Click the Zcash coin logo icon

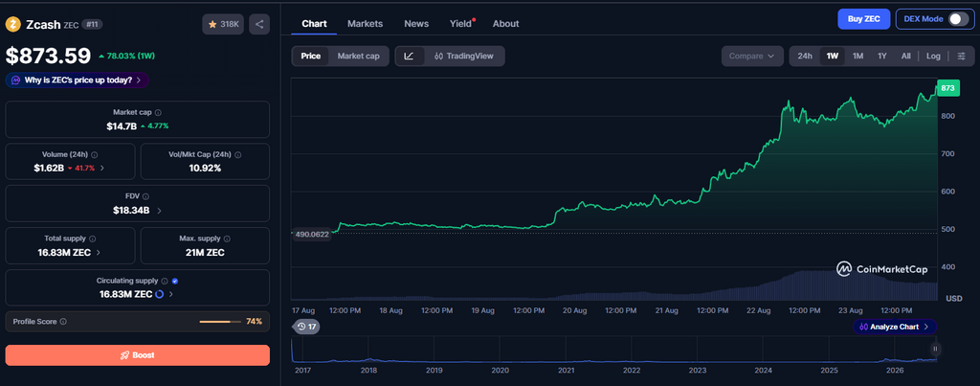[12, 24]
